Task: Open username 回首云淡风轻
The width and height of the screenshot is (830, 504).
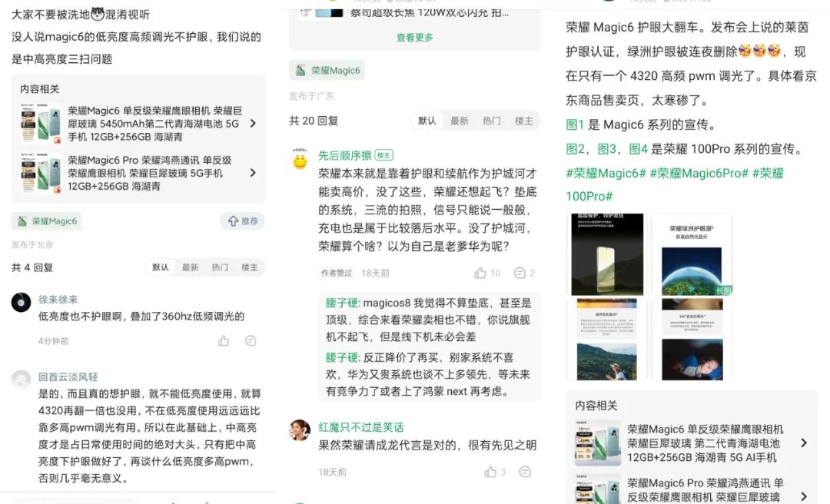Action: pyautogui.click(x=68, y=376)
